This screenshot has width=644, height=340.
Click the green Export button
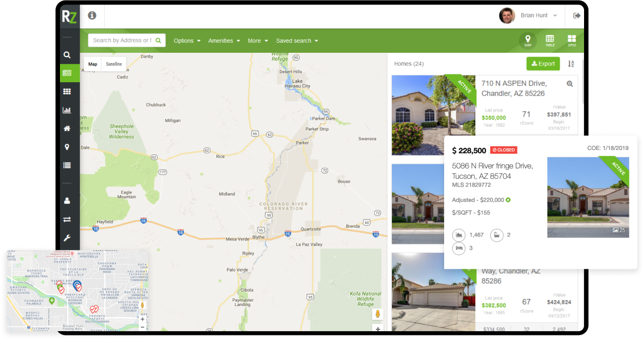pyautogui.click(x=543, y=64)
